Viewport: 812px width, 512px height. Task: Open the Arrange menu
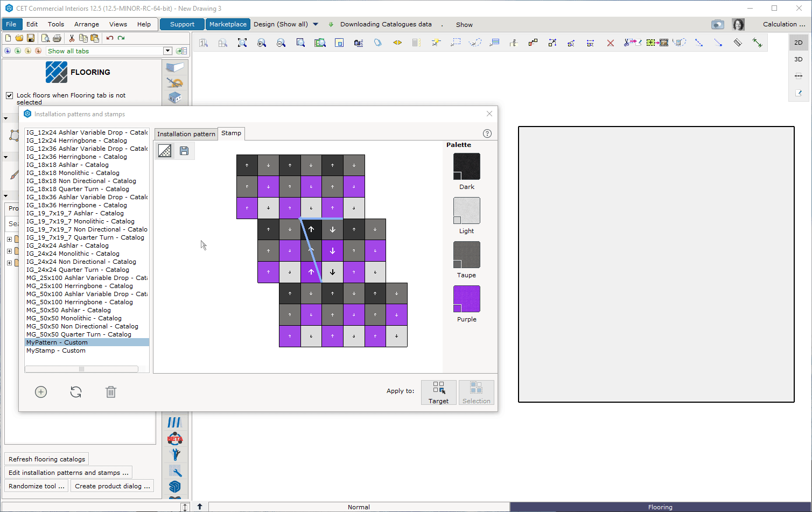click(87, 24)
